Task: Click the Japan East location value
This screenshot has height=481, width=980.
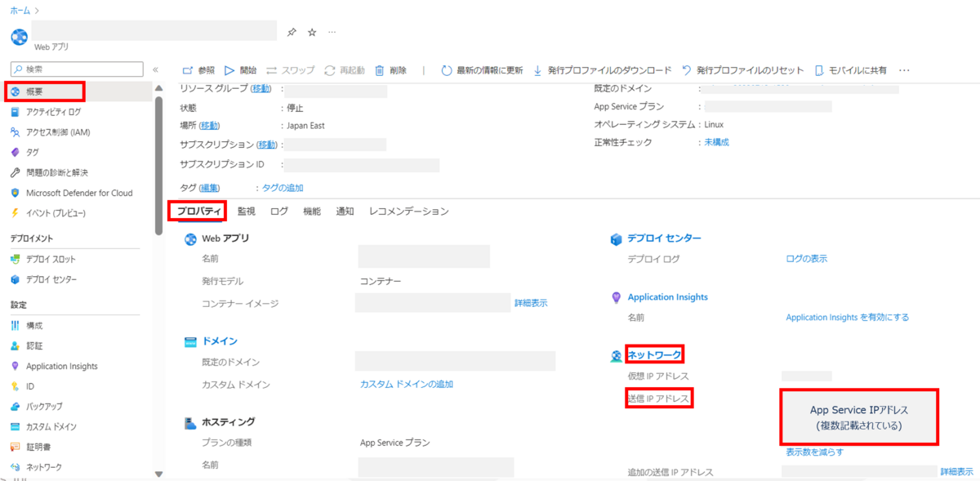Action: click(305, 126)
